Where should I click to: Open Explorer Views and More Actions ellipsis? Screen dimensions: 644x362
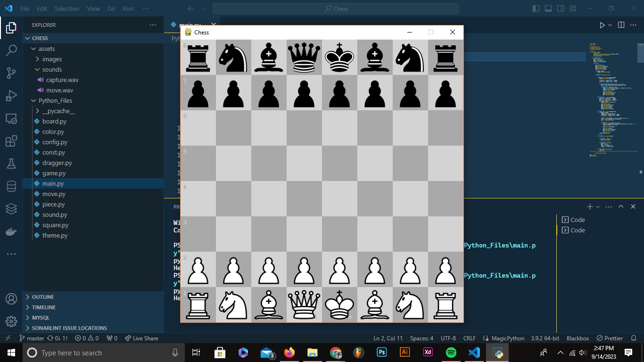pyautogui.click(x=153, y=25)
